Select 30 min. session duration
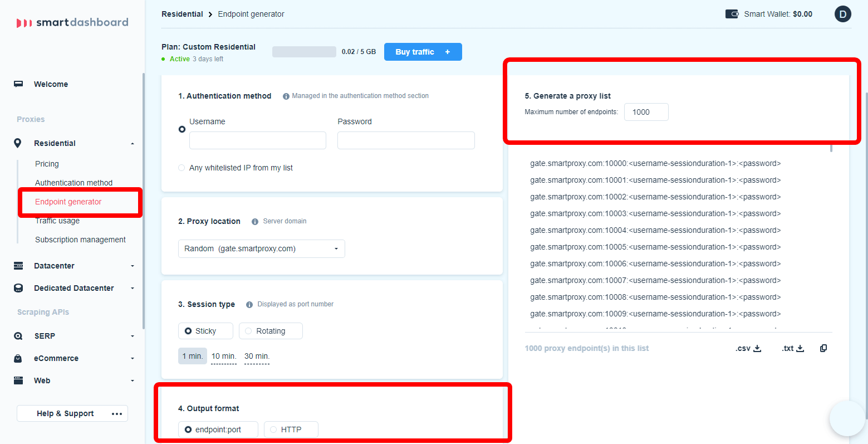Viewport: 868px width, 444px height. point(257,357)
